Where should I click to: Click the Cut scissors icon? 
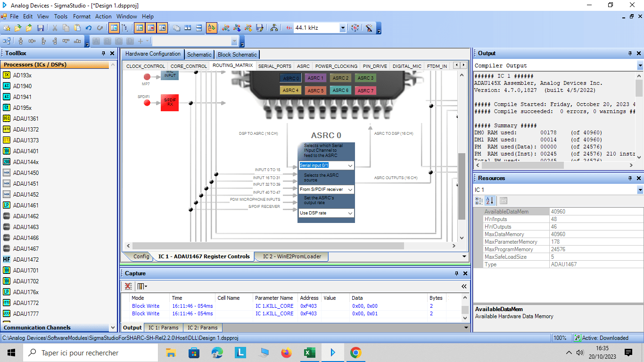[x=55, y=28]
